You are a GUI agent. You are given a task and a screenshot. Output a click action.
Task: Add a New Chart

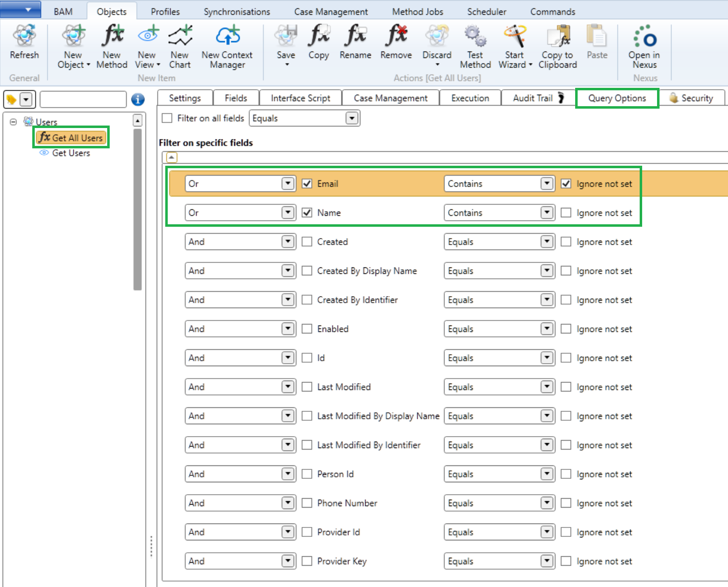tap(180, 35)
